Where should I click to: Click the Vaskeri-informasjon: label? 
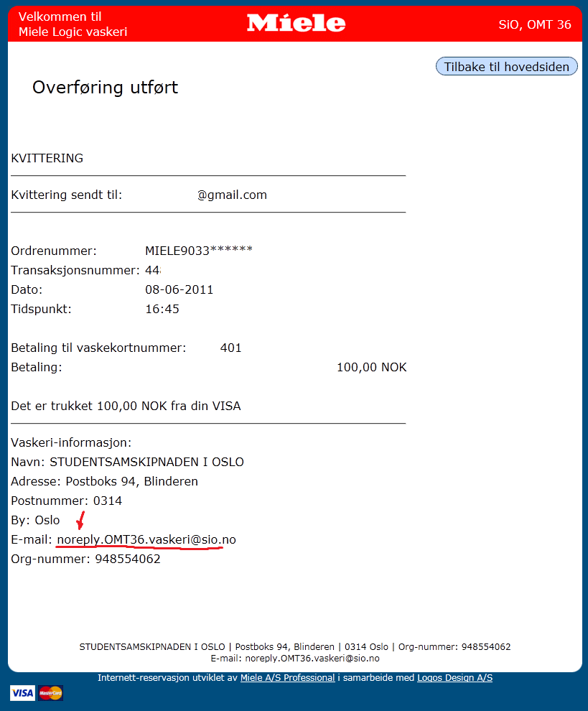(x=71, y=442)
